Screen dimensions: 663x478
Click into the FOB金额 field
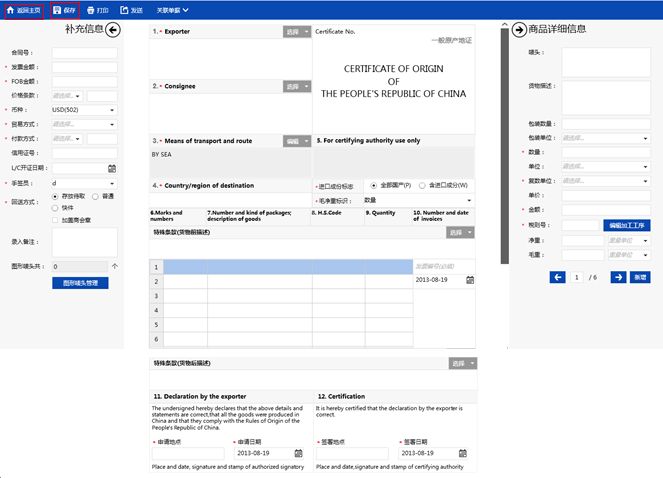pos(85,82)
